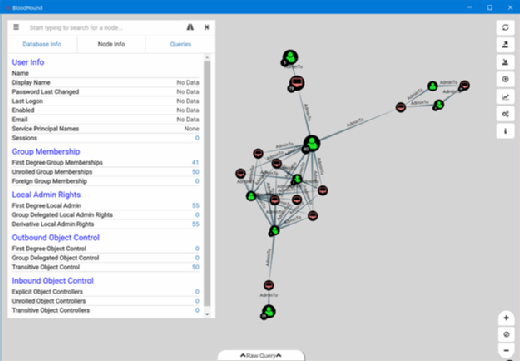Viewport: 520px width, 361px height.
Task: Click the back arrow icon in search bar
Action: (207, 27)
